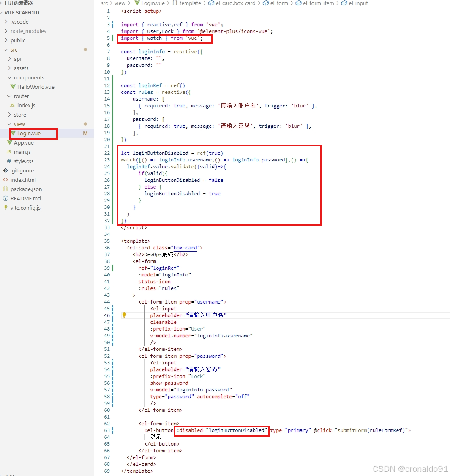The image size is (450, 476).
Task: Click the Vue icon beside HelloWorld.vue
Action: point(13,87)
